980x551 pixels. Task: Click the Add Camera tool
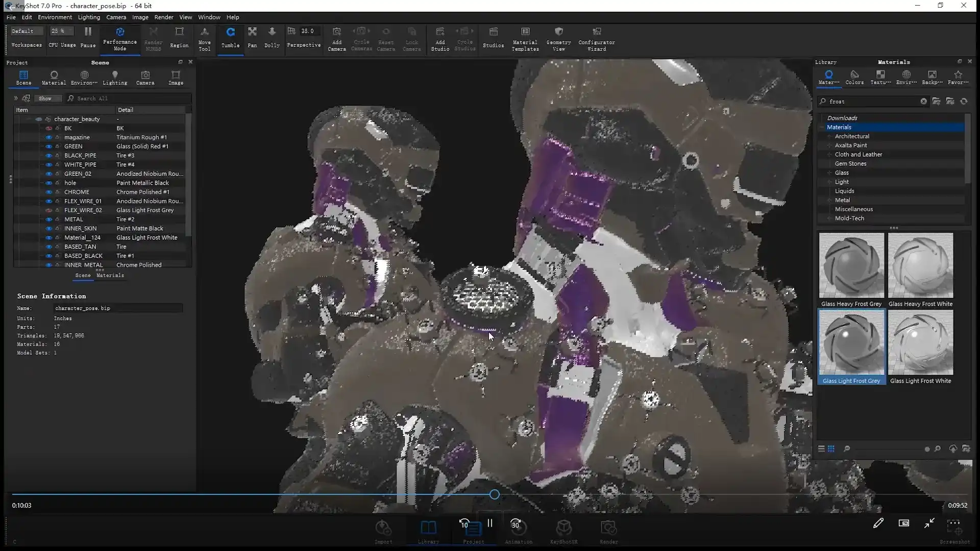pyautogui.click(x=336, y=38)
